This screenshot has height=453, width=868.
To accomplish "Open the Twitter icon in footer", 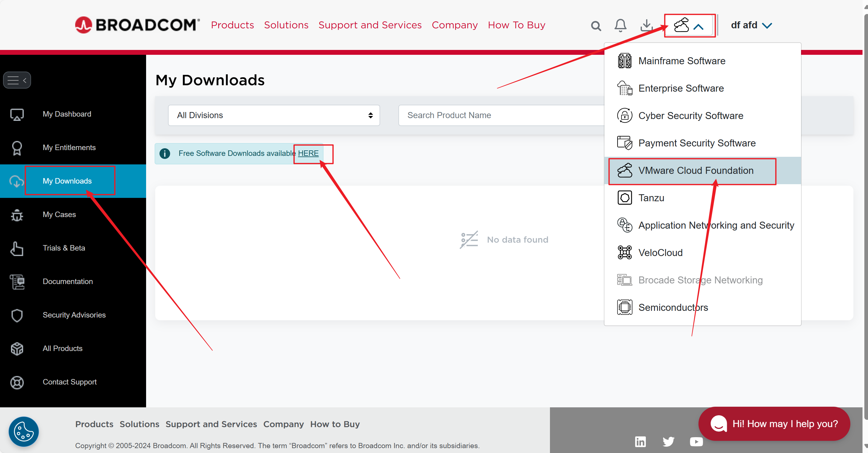I will 668,441.
